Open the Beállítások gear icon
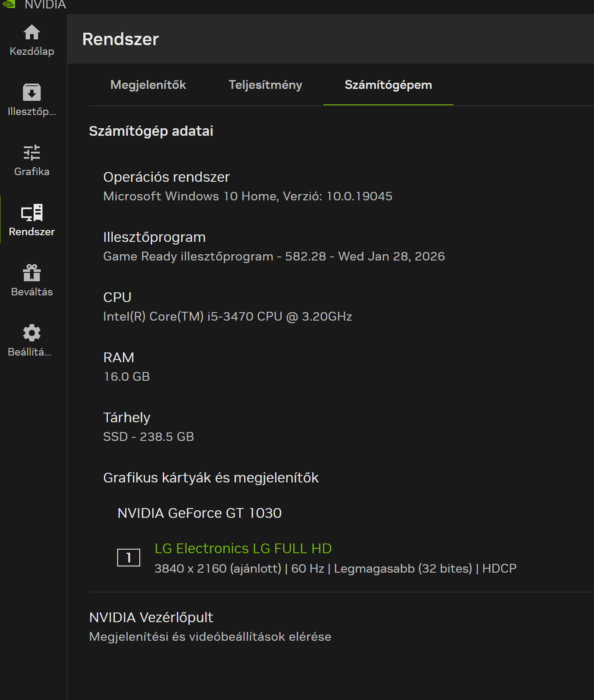Image resolution: width=594 pixels, height=700 pixels. click(32, 333)
